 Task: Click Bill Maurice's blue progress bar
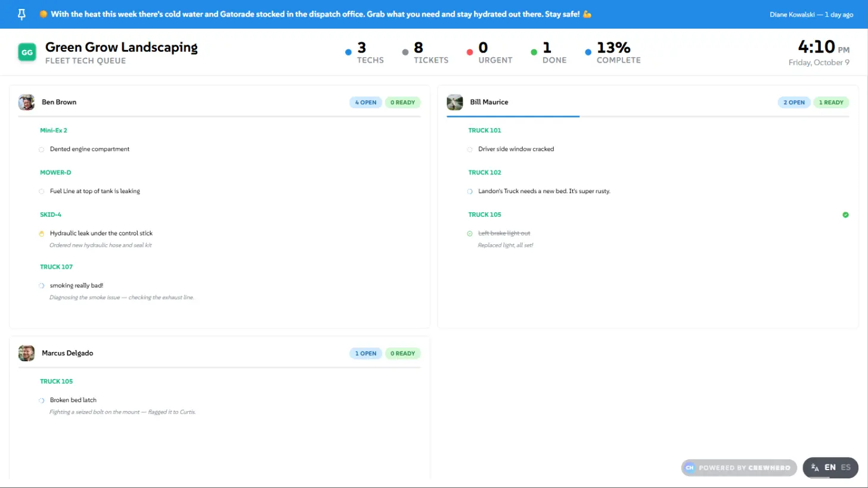click(x=513, y=116)
